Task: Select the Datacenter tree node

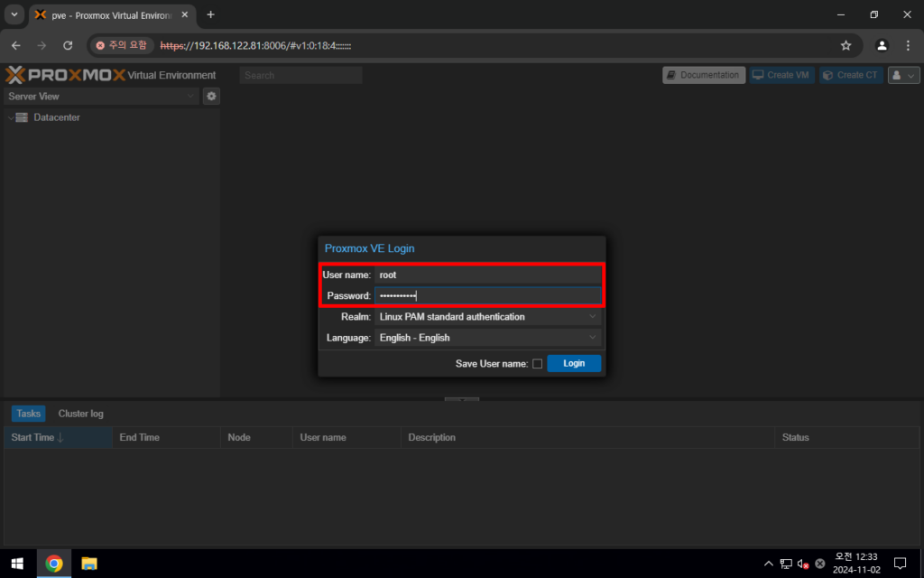Action: pyautogui.click(x=56, y=117)
